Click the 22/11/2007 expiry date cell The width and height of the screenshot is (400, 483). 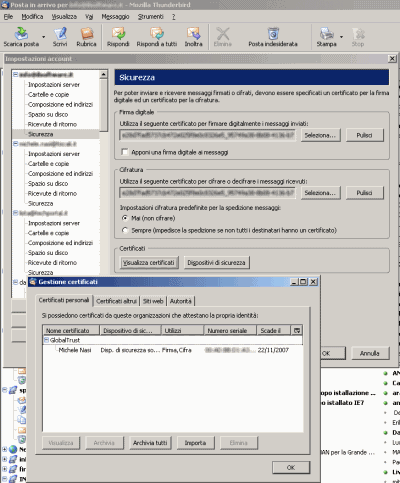point(273,350)
